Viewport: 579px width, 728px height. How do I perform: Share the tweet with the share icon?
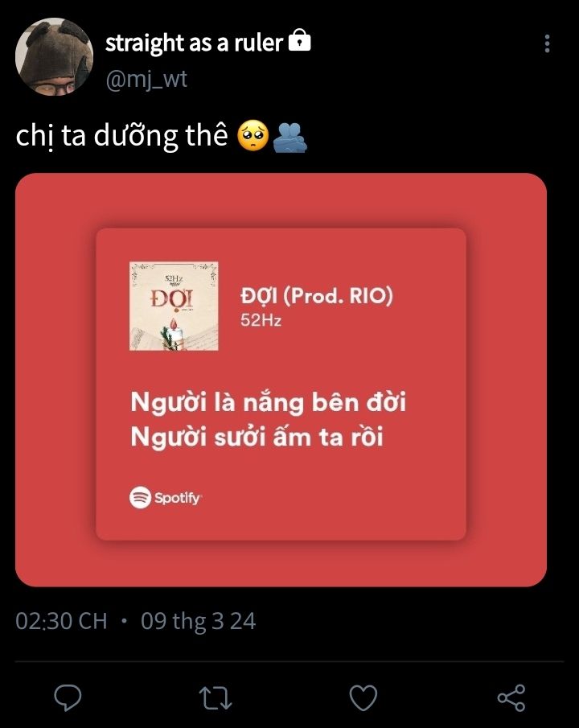pyautogui.click(x=511, y=698)
